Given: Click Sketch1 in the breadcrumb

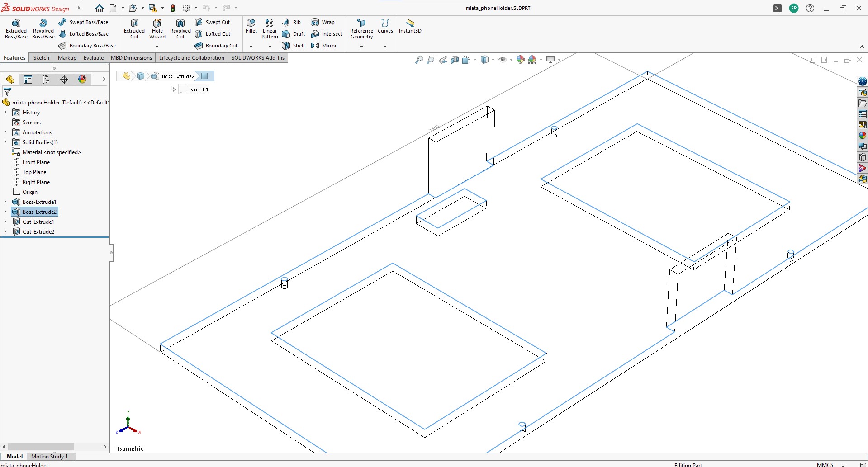Looking at the screenshot, I should pos(194,90).
